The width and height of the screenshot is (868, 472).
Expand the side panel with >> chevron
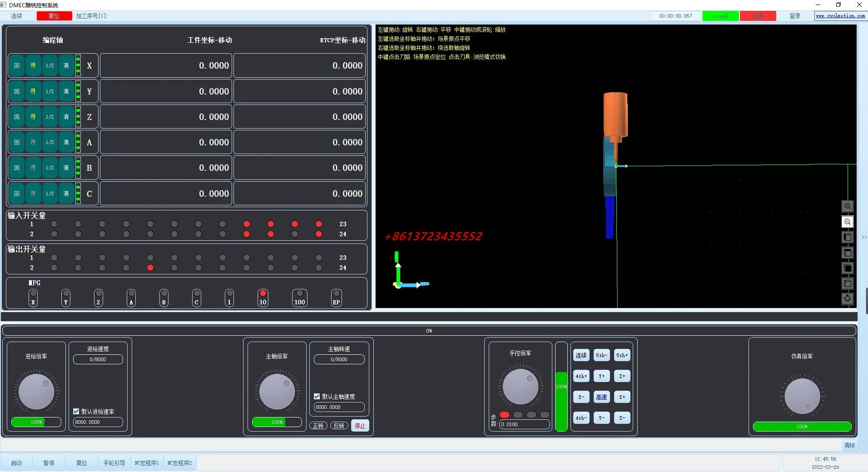pos(864,237)
